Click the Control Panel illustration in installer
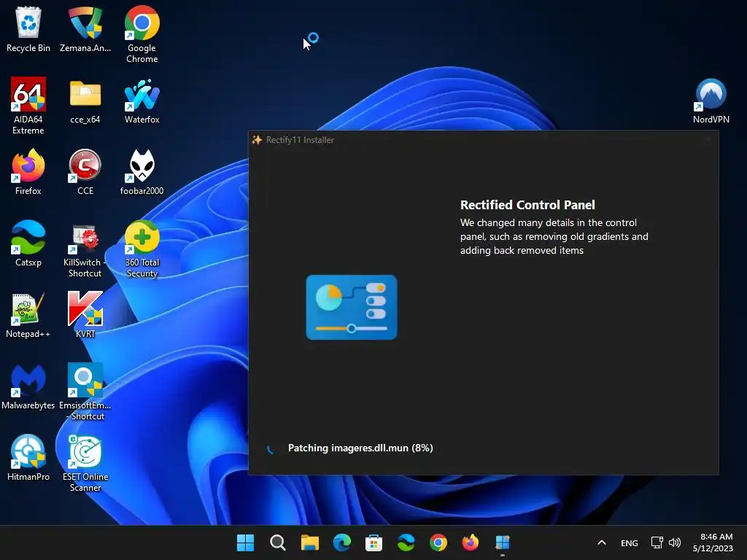 352,307
